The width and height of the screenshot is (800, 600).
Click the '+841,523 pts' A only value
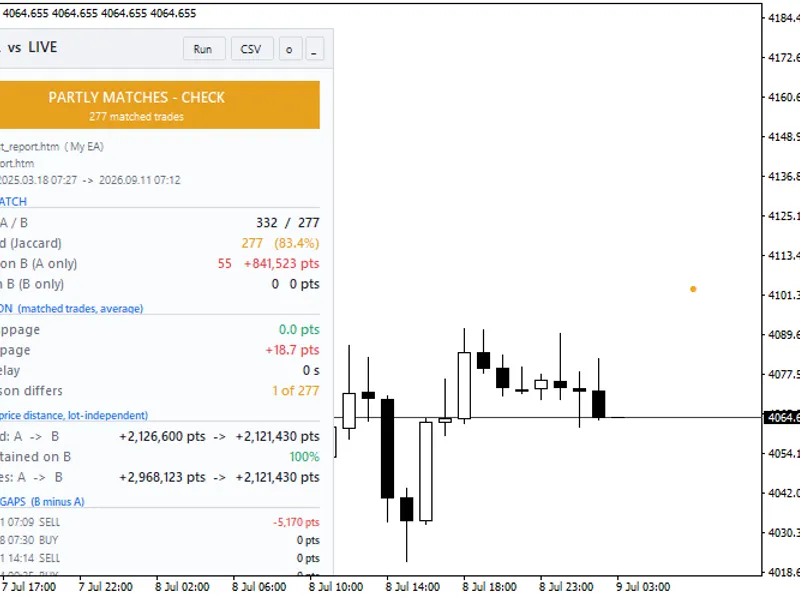[281, 263]
